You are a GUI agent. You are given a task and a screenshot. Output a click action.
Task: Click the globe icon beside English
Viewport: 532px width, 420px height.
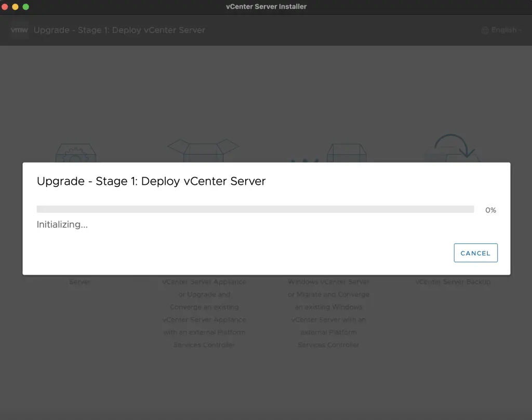coord(485,30)
